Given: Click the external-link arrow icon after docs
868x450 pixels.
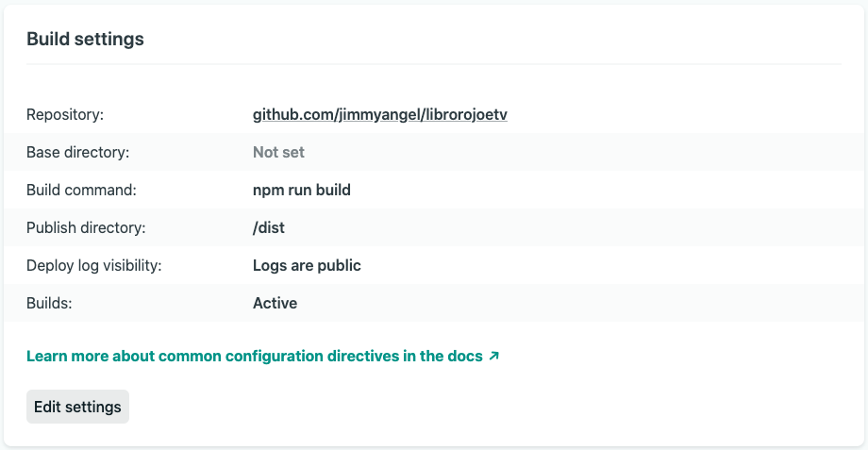Looking at the screenshot, I should click(493, 356).
